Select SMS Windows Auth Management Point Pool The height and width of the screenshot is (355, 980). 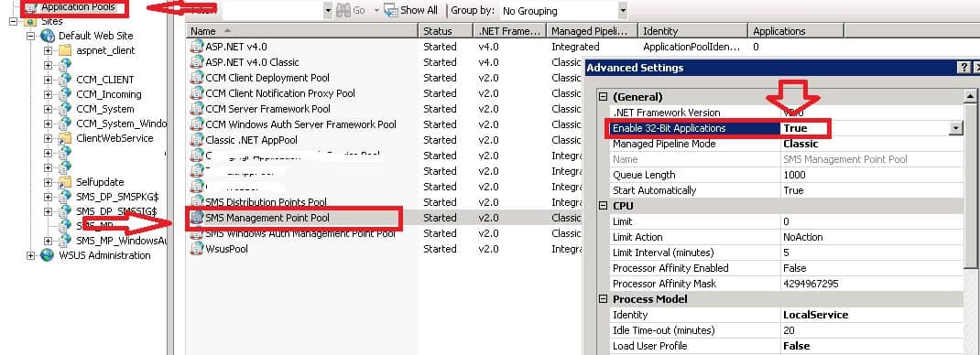click(x=300, y=233)
